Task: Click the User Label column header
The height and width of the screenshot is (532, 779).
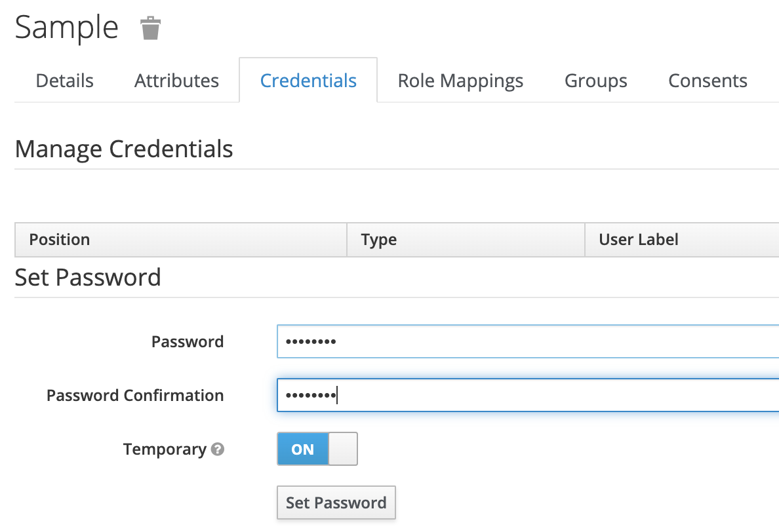Action: tap(639, 240)
